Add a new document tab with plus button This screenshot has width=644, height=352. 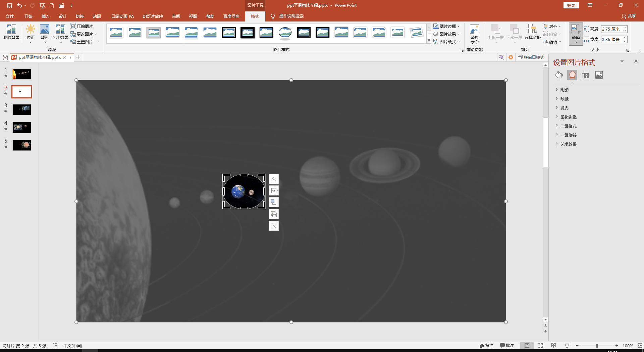(x=78, y=57)
